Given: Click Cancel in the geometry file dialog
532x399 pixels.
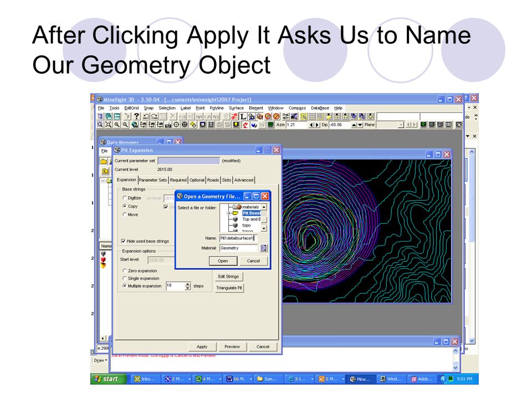Looking at the screenshot, I should [x=253, y=261].
